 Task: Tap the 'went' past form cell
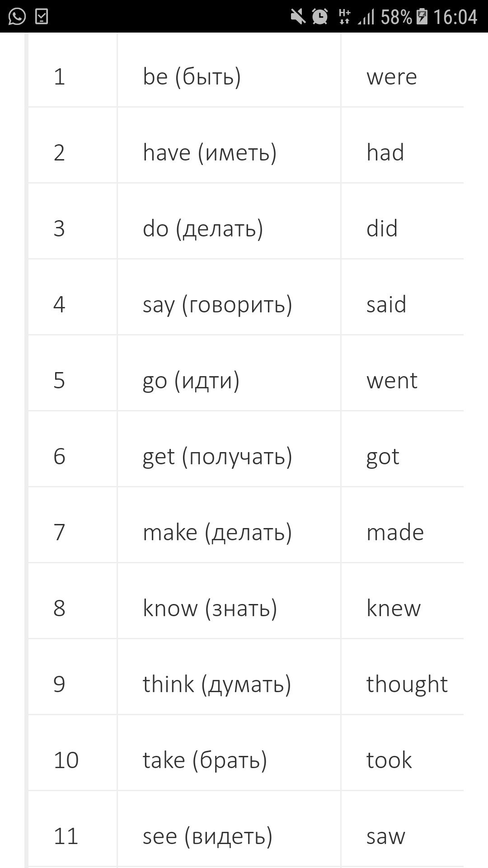(403, 373)
